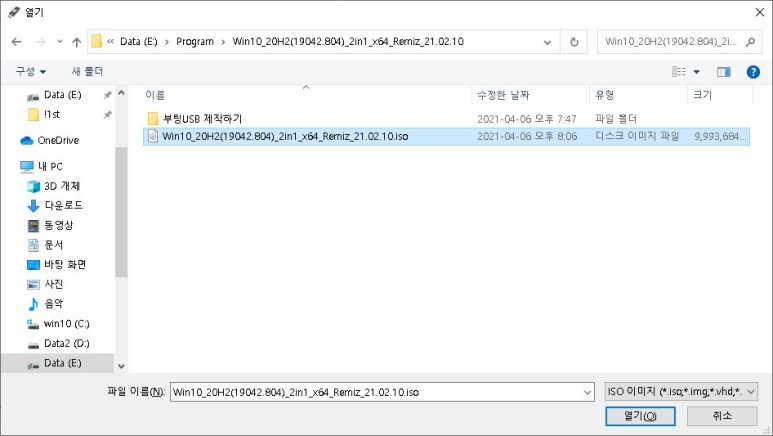Select Data2 (D:) drive in sidebar
The width and height of the screenshot is (773, 436).
click(x=67, y=343)
